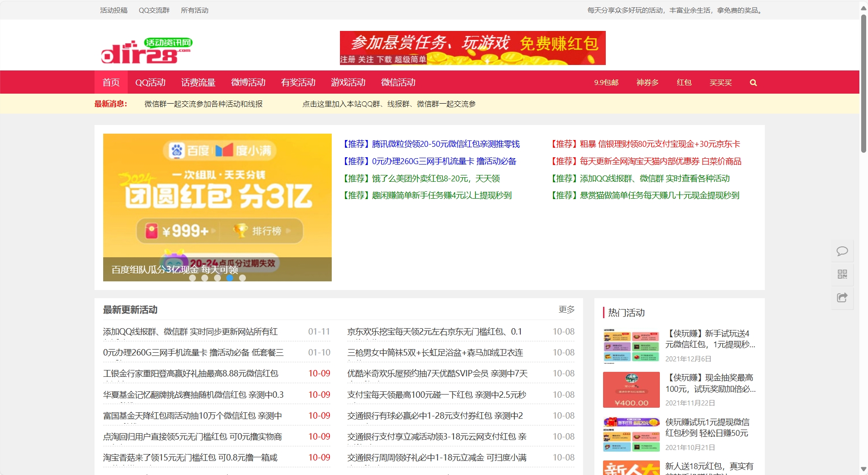Viewport: 868px width, 475px height.
Task: Show the QR code side icon
Action: tap(842, 274)
